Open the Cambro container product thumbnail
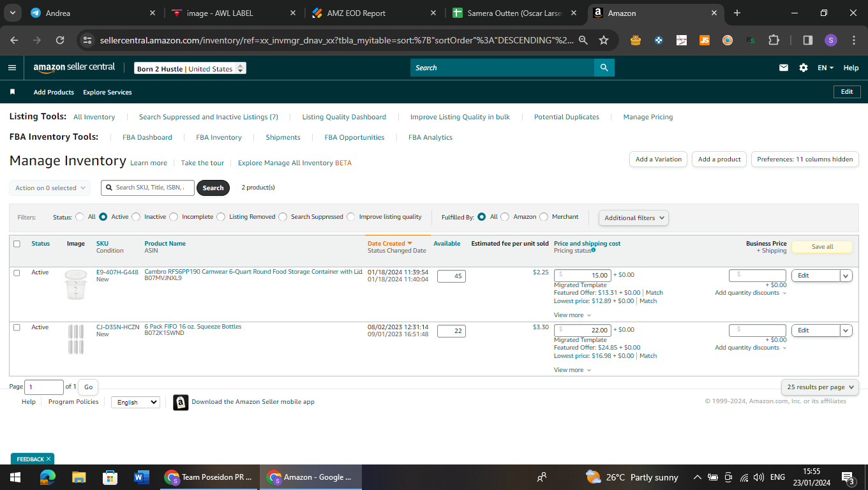Image resolution: width=868 pixels, height=490 pixels. (75, 285)
